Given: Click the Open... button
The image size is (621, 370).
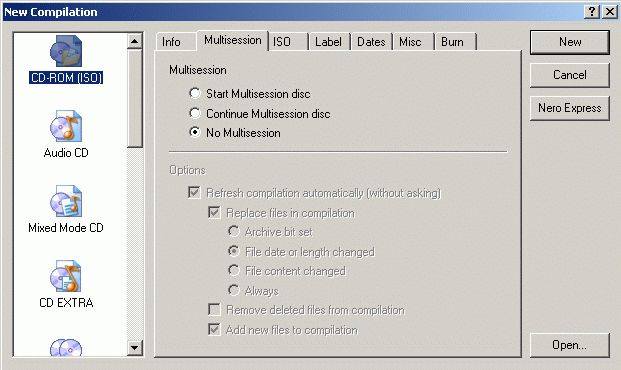Looking at the screenshot, I should point(570,345).
